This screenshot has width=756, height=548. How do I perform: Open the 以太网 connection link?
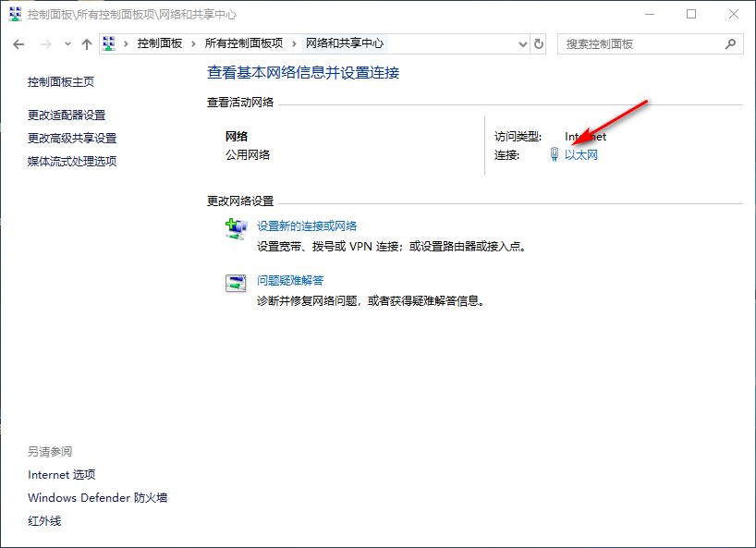581,155
